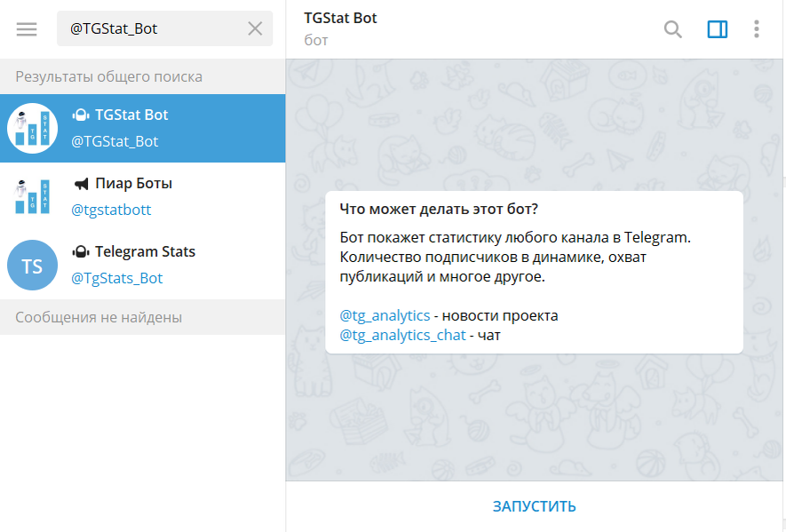The image size is (786, 532).
Task: Open the three-dot more options menu
Action: [x=757, y=29]
